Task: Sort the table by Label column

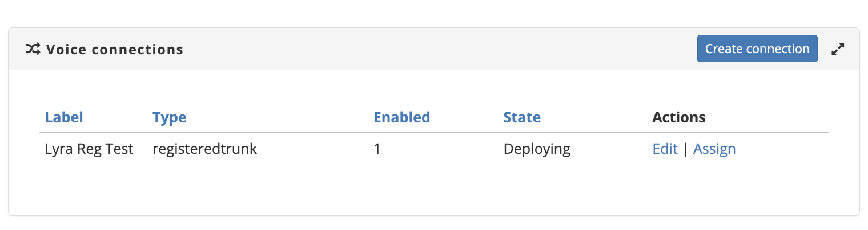Action: [64, 117]
